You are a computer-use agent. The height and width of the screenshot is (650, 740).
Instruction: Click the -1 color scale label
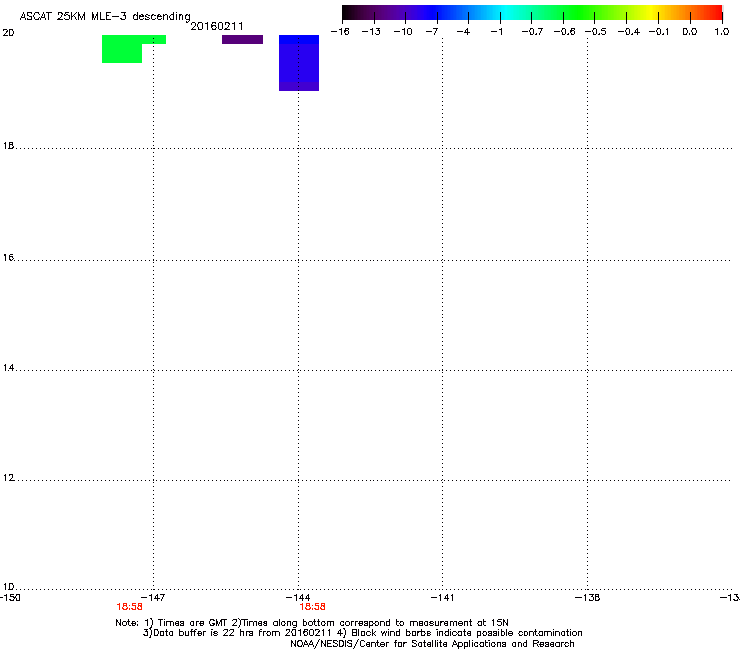click(496, 32)
